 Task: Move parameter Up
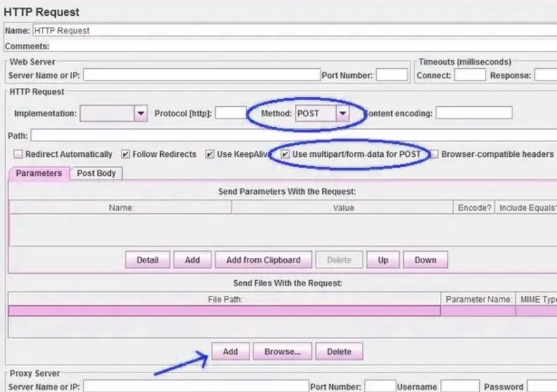383,260
